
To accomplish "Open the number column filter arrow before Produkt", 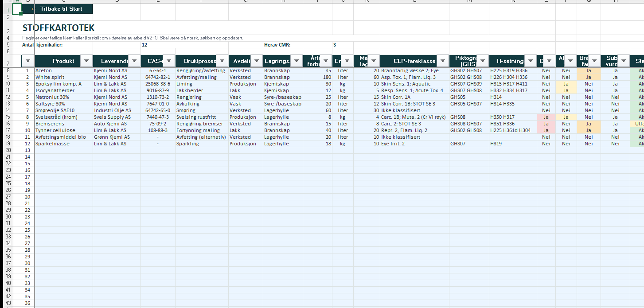I will pos(28,61).
